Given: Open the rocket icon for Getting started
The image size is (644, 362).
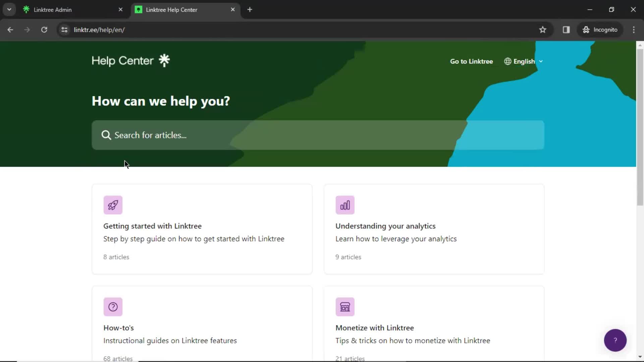Looking at the screenshot, I should point(113,205).
